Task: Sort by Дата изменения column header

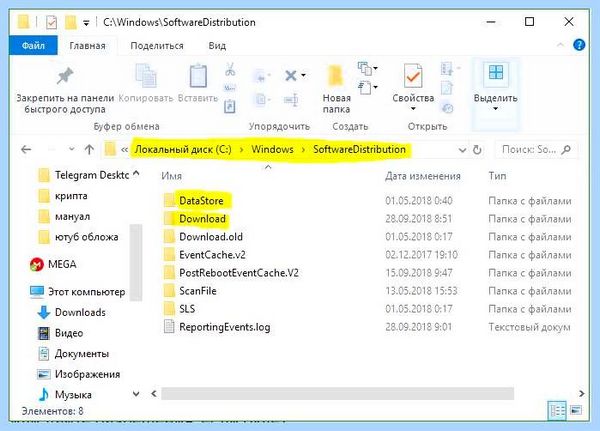Action: coord(423,176)
